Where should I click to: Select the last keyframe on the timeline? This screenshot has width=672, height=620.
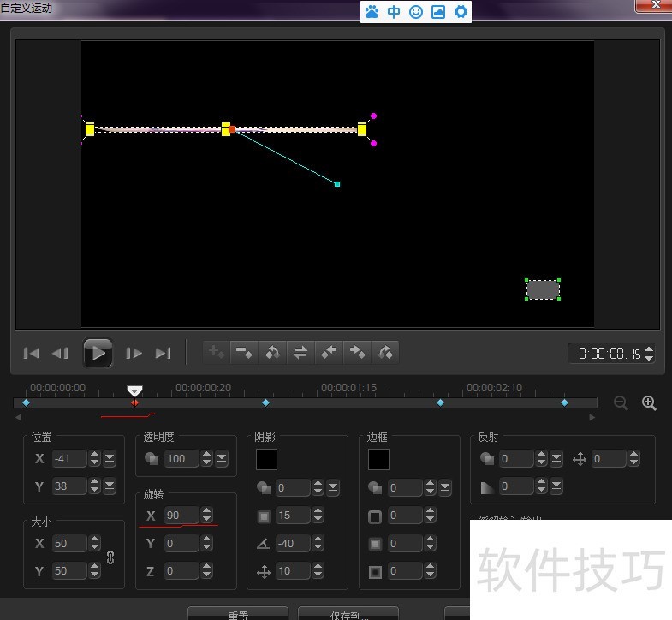pyautogui.click(x=564, y=402)
